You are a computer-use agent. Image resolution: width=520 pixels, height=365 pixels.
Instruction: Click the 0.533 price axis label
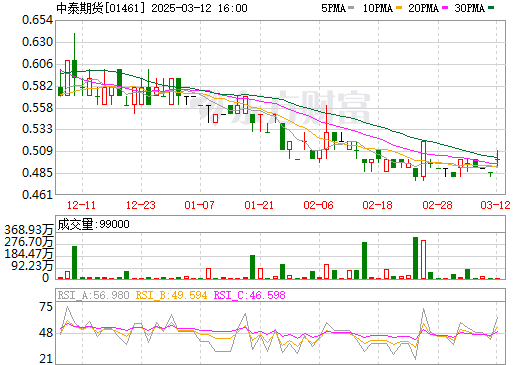pyautogui.click(x=38, y=129)
